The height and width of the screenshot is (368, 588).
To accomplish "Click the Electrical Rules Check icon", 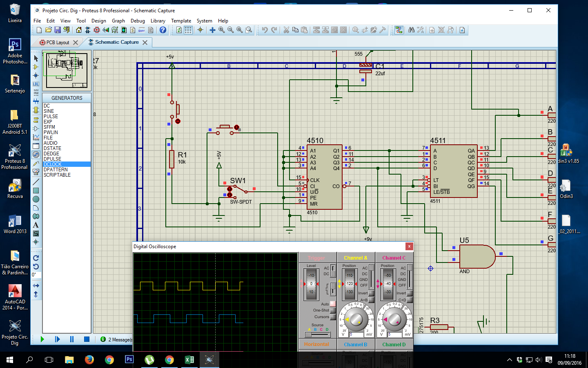I will (x=462, y=30).
